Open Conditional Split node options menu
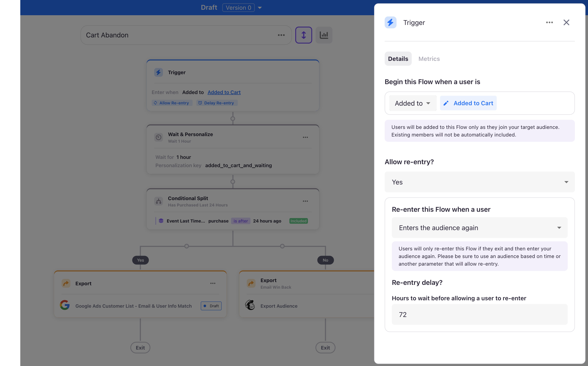Screen dimensions: 588x366 [x=305, y=201]
